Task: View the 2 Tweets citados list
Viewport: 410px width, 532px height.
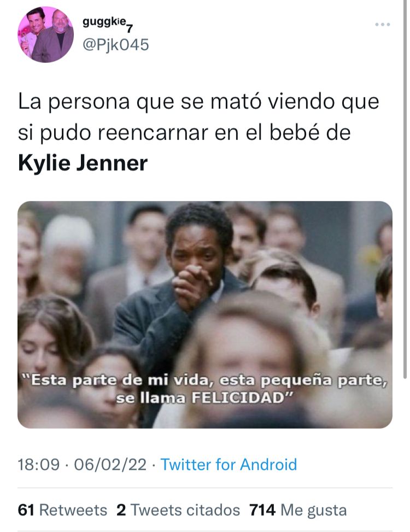Action: (178, 510)
